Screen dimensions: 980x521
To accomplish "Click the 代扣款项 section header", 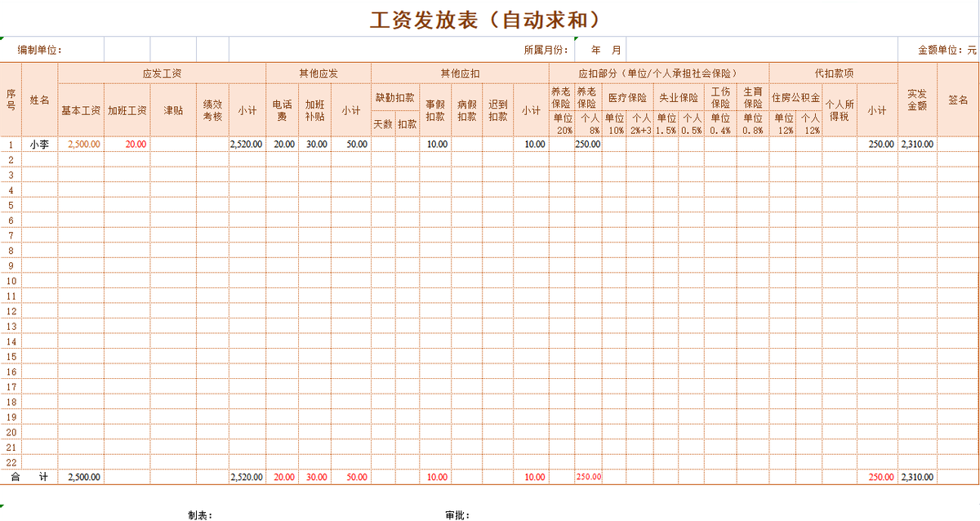I will [833, 72].
